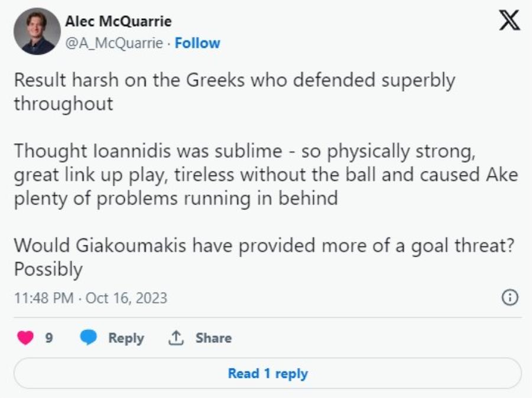Open Alec McQuarrie's profile photo
The height and width of the screenshot is (398, 532).
pyautogui.click(x=37, y=31)
